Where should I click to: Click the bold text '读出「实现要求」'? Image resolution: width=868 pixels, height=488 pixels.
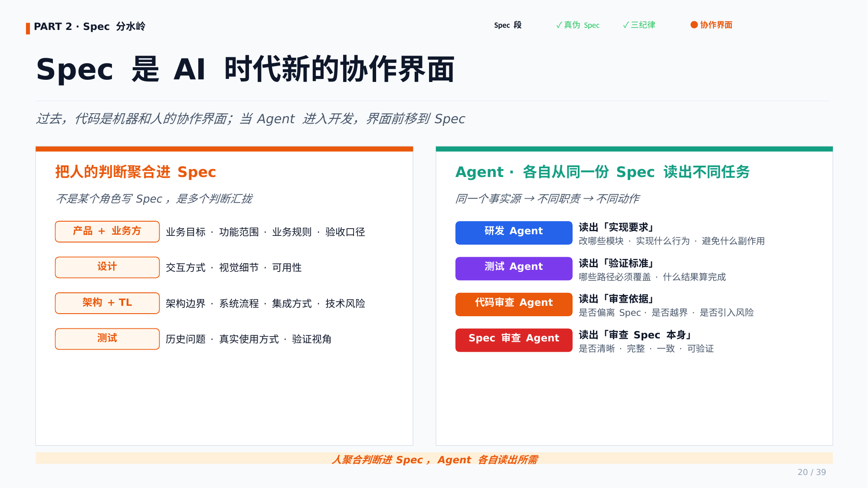click(x=616, y=227)
